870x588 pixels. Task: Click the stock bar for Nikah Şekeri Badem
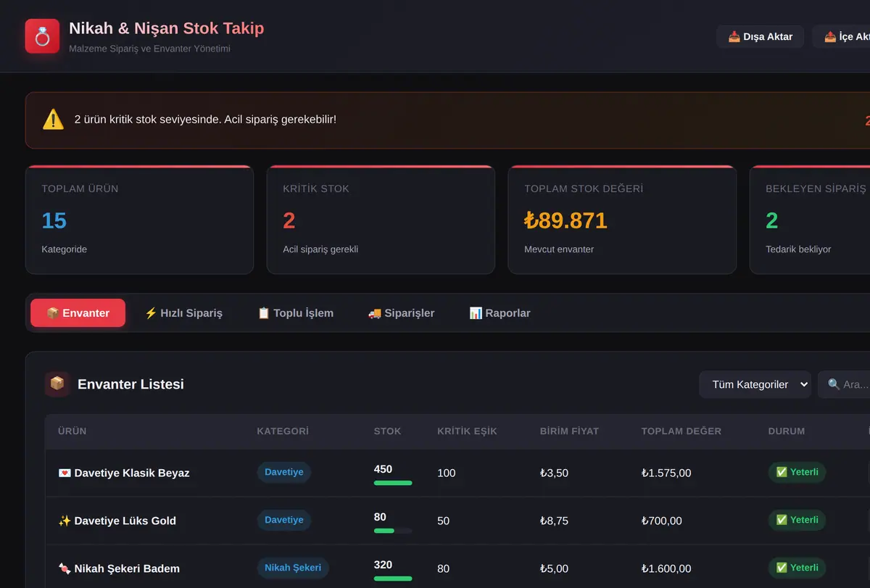click(x=393, y=579)
